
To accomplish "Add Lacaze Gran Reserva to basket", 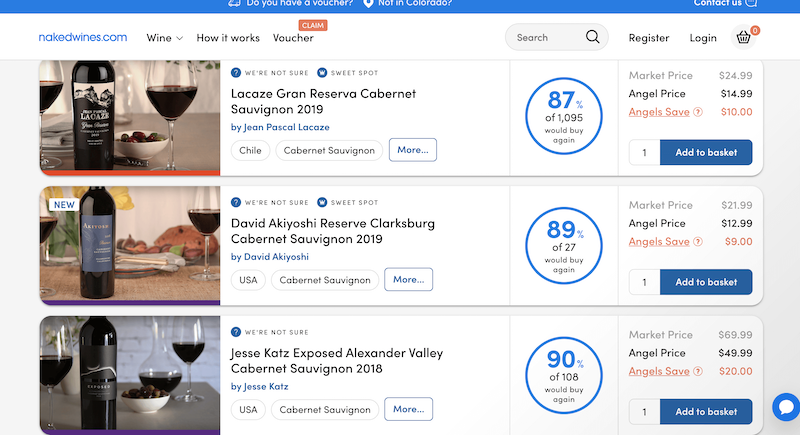I will [x=705, y=152].
